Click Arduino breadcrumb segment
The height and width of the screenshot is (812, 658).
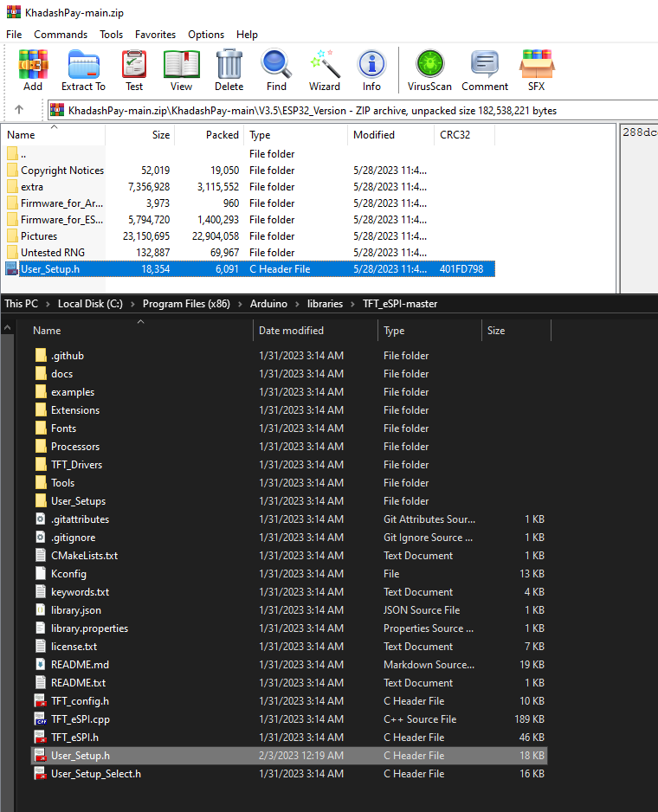coord(268,304)
